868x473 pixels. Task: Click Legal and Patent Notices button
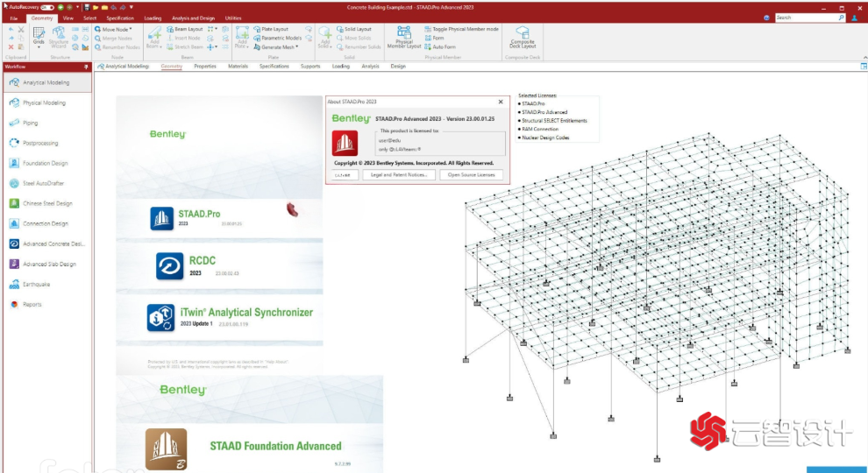coord(399,175)
